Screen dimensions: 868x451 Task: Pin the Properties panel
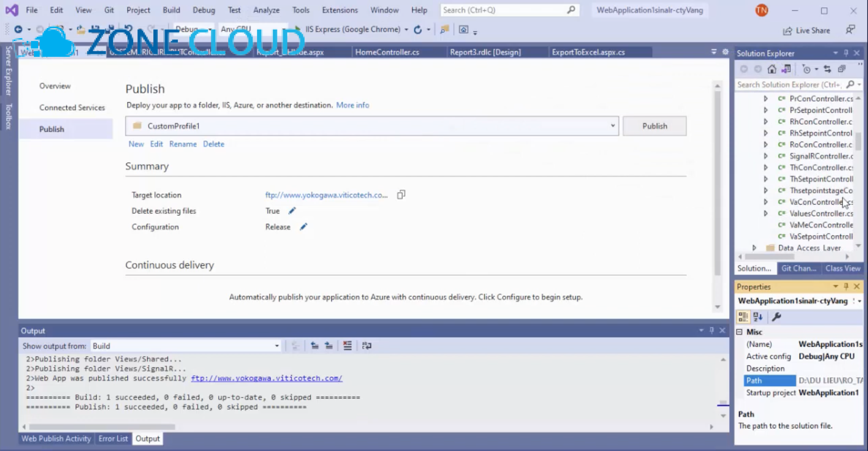[x=846, y=286]
